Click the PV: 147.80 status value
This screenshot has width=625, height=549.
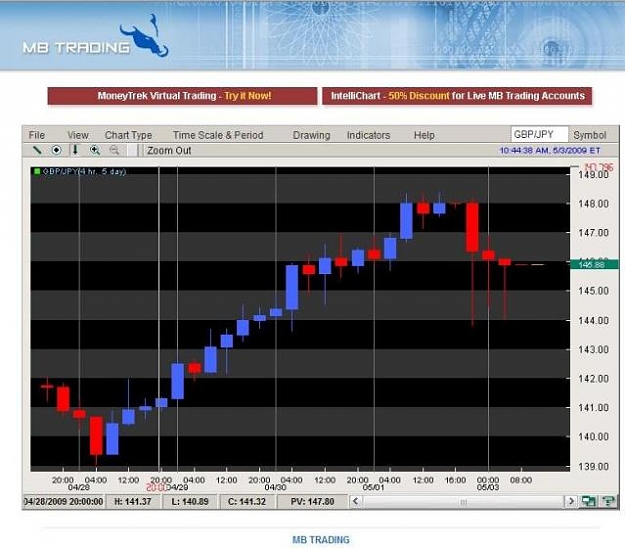[312, 502]
